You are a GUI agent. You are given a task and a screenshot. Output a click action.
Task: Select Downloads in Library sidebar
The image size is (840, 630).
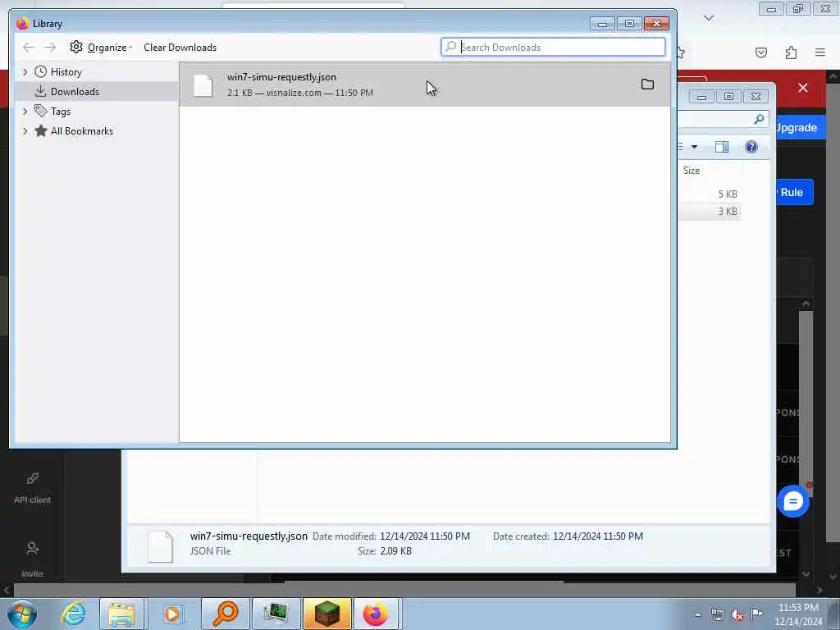pos(96,92)
